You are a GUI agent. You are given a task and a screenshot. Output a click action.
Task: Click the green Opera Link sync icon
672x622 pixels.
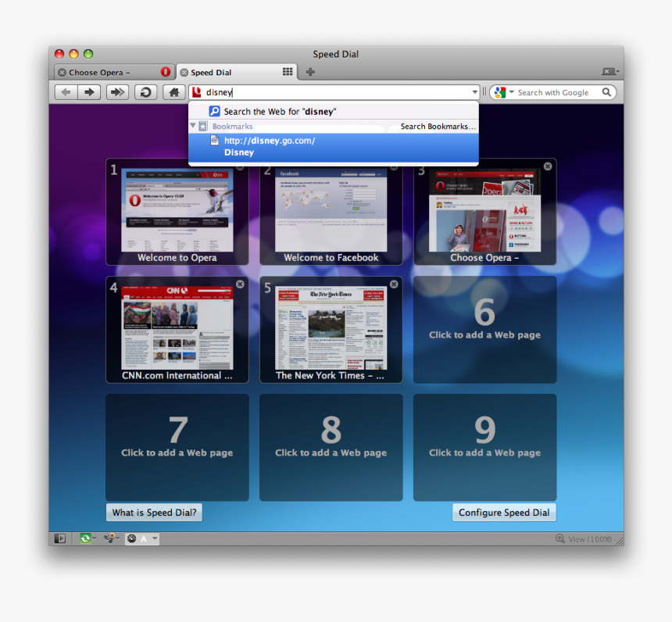[85, 538]
